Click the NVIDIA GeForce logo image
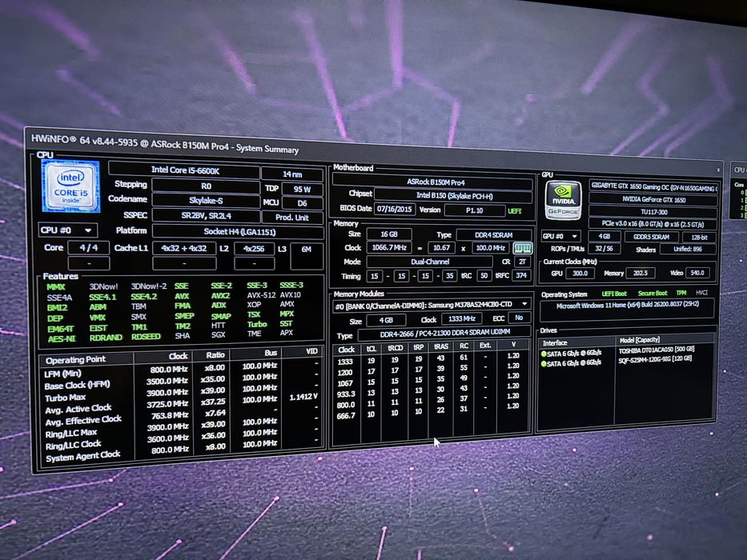The height and width of the screenshot is (560, 747). 563,201
